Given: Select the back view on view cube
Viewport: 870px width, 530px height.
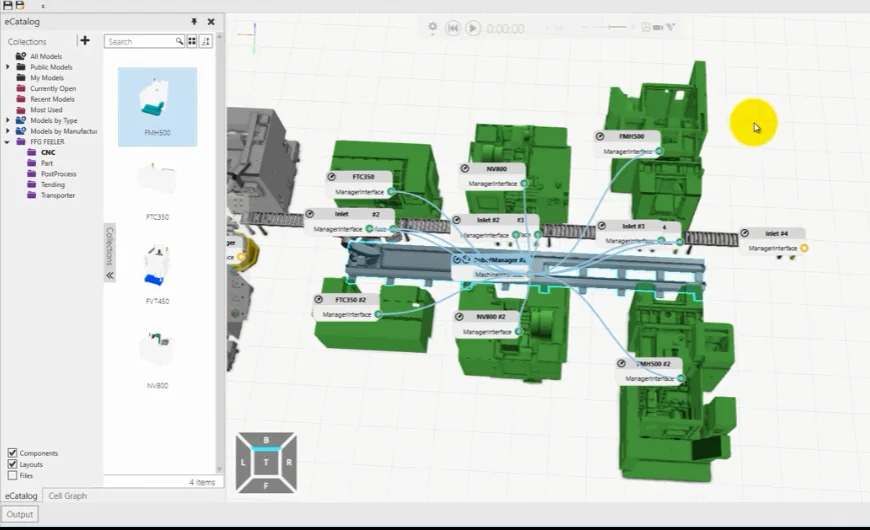Looking at the screenshot, I should coord(266,440).
